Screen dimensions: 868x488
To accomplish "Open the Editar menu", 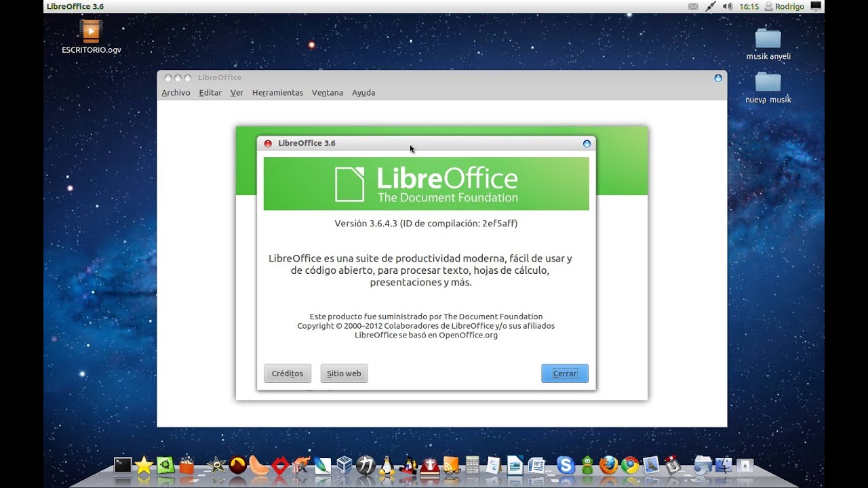I will (x=210, y=93).
